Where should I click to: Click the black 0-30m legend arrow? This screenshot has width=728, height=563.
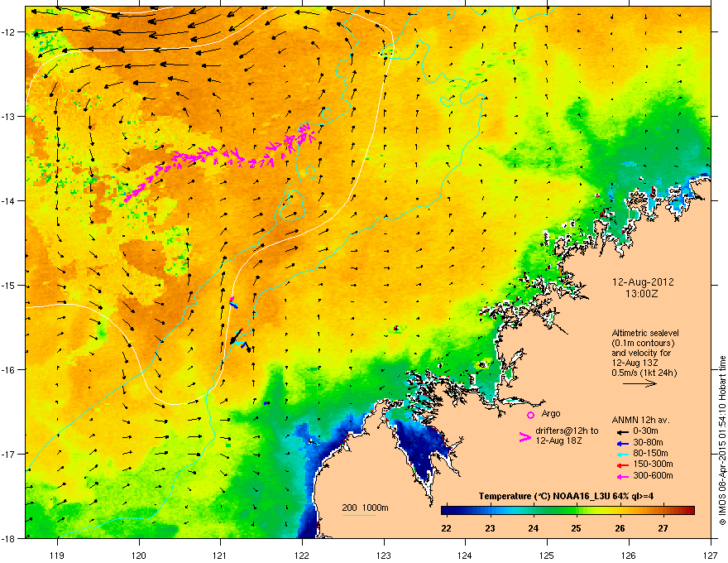622,432
